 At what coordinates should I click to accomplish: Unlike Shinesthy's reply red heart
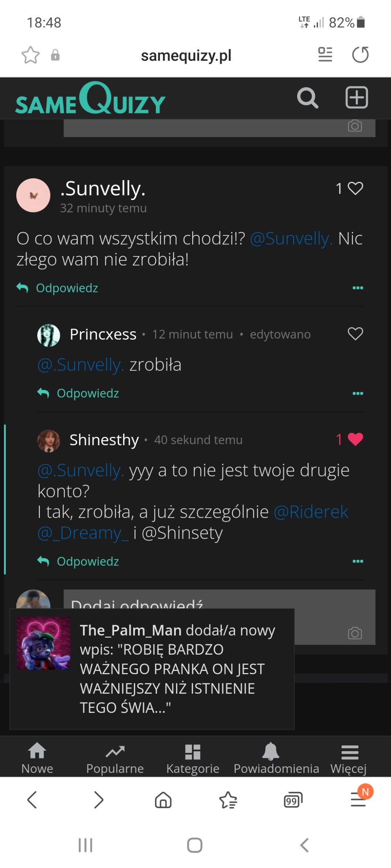(x=355, y=439)
